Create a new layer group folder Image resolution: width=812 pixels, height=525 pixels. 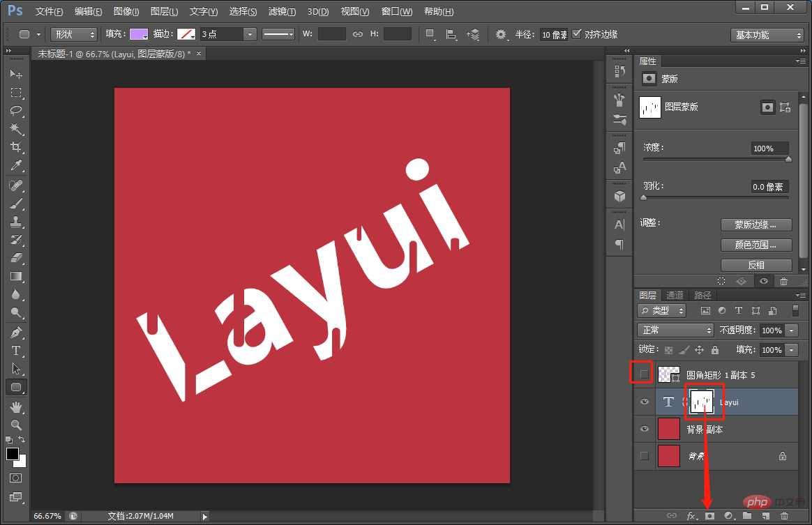coord(746,515)
